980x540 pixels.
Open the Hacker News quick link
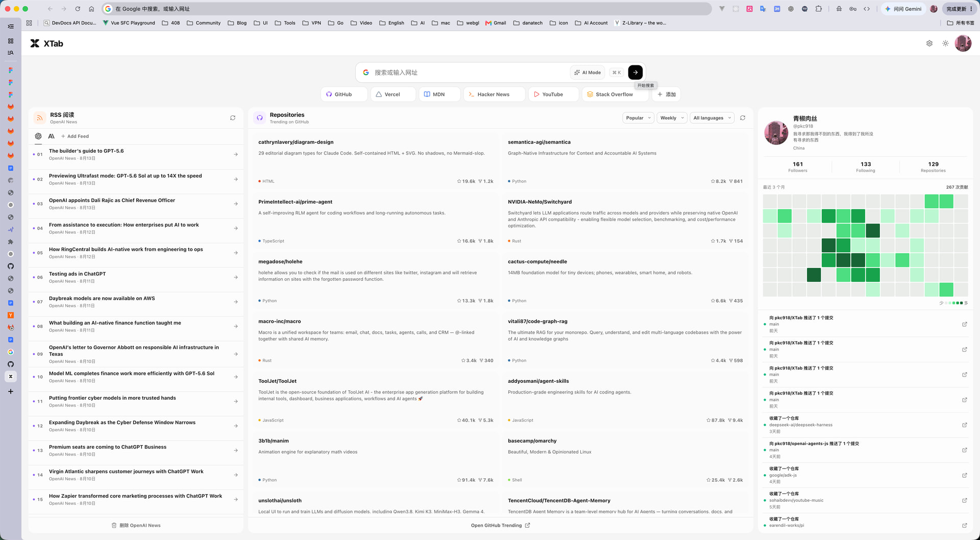click(x=494, y=94)
